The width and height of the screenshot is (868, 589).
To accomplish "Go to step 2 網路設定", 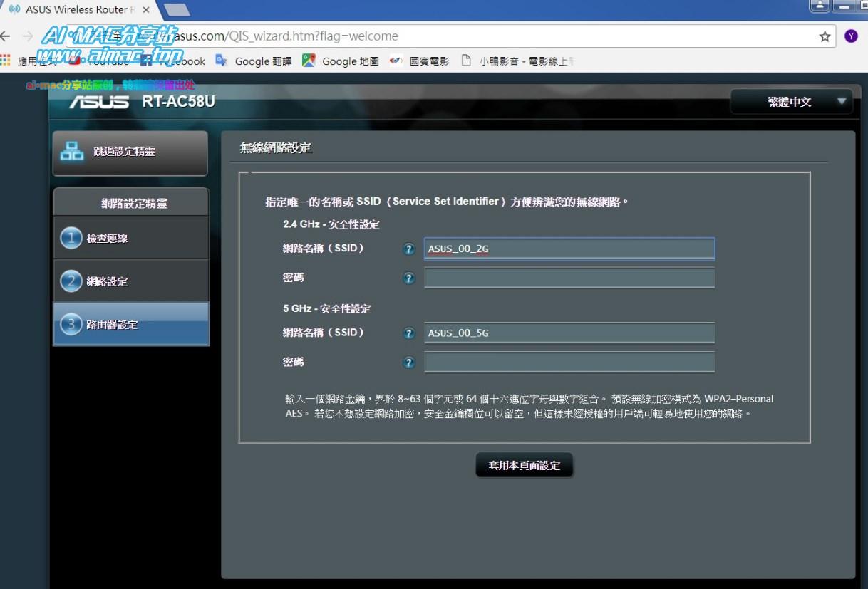I will (130, 281).
